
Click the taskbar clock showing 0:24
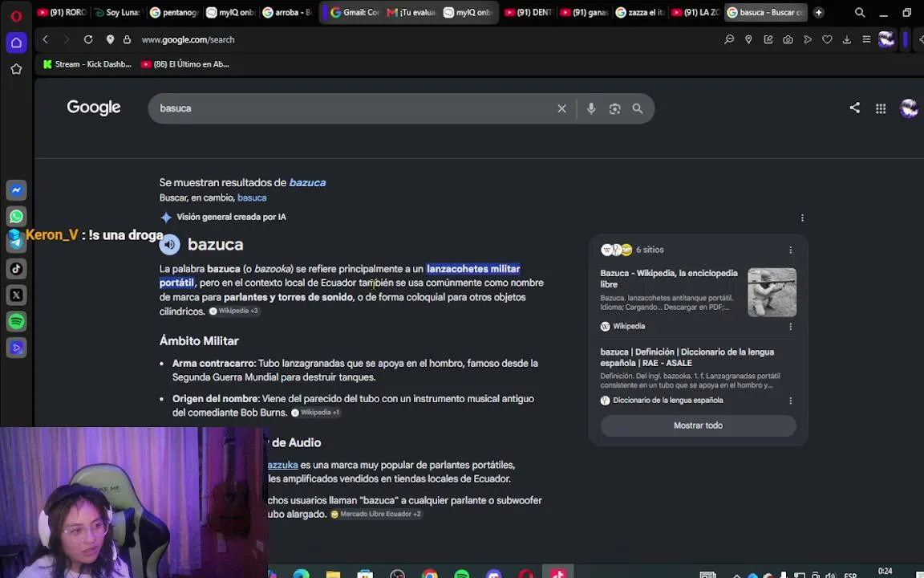coord(885,571)
